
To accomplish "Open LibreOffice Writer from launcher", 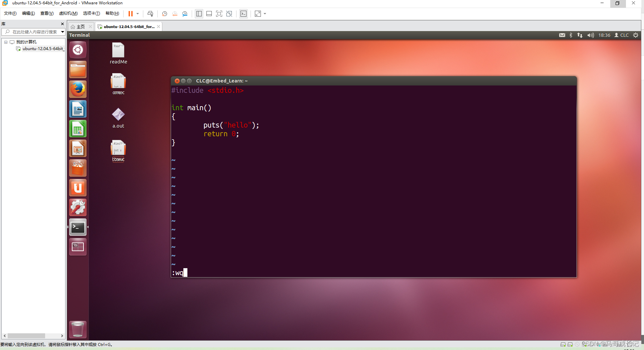I will point(78,109).
